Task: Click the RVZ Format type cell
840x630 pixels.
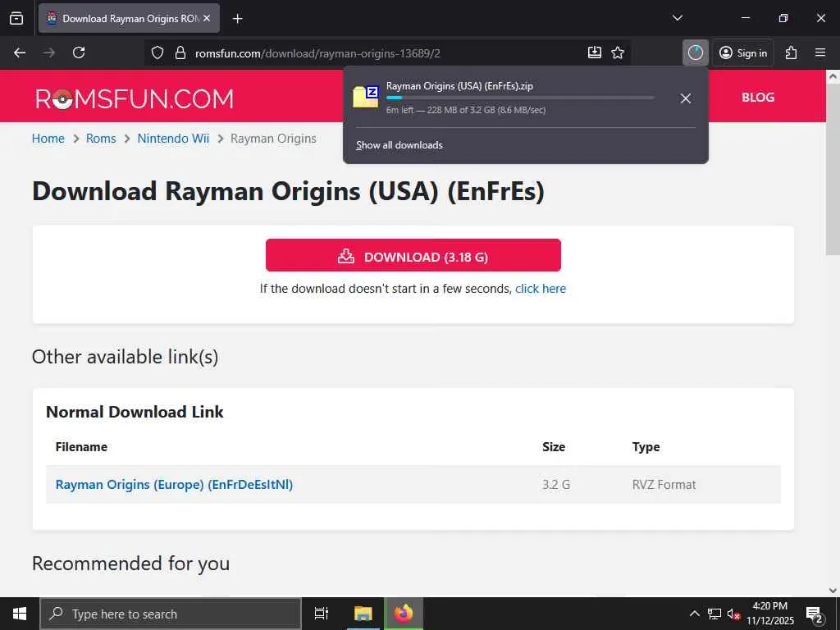Action: tap(664, 484)
